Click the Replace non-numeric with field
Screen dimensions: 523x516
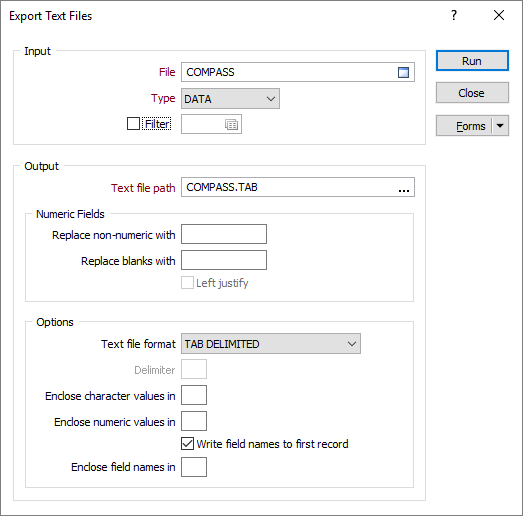point(224,234)
